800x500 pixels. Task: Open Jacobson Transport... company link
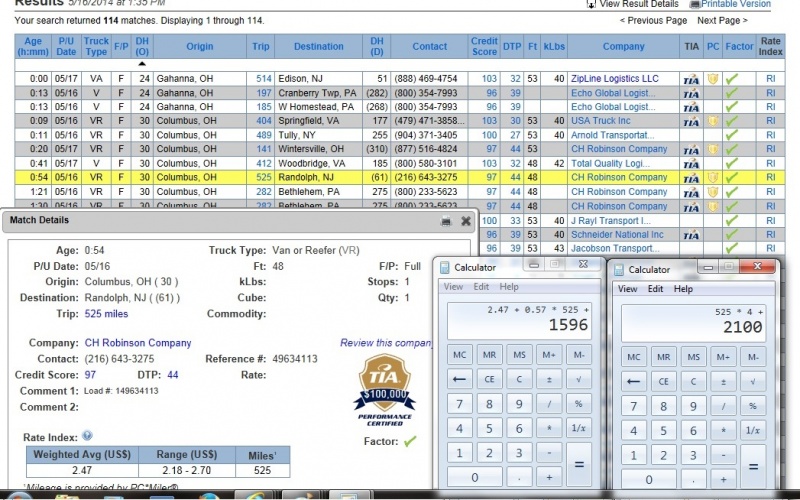tap(615, 248)
